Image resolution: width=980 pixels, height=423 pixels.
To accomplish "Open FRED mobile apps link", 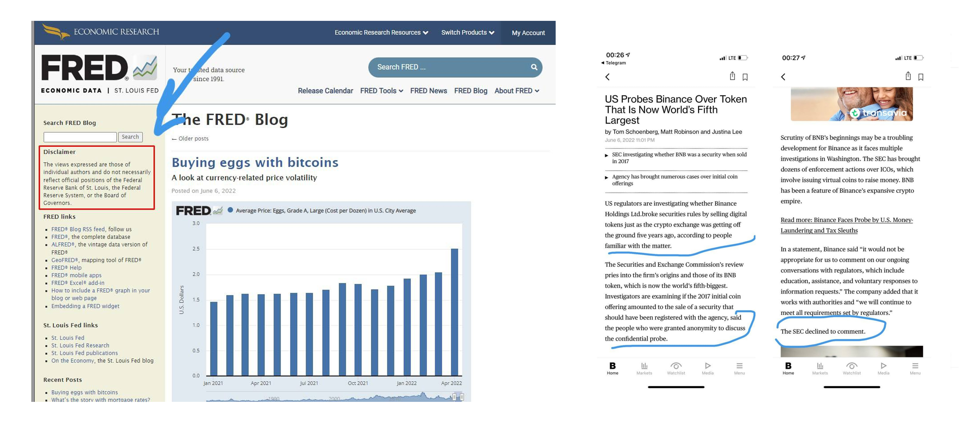I will [77, 275].
